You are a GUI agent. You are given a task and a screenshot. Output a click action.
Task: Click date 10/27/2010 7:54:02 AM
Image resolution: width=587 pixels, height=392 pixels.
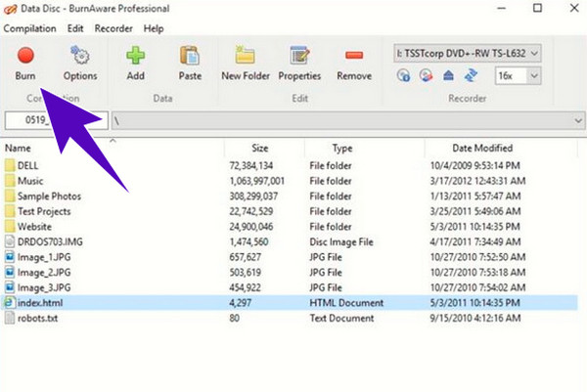(x=477, y=288)
